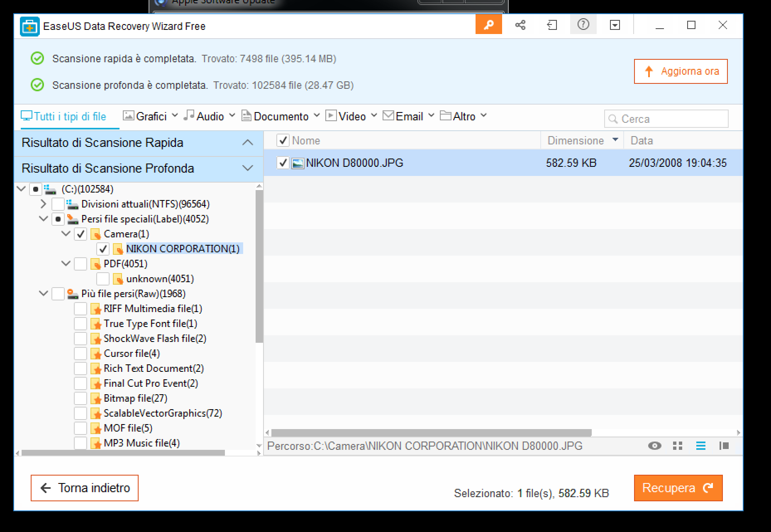Click the Persi file speciali drive icon
Image resolution: width=771 pixels, height=532 pixels.
click(73, 219)
